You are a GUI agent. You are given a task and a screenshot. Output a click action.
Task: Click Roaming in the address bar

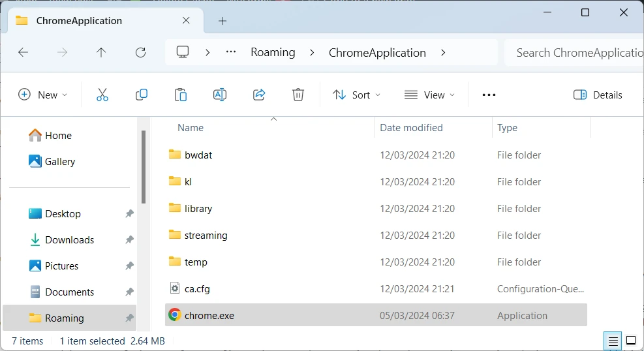pos(273,53)
